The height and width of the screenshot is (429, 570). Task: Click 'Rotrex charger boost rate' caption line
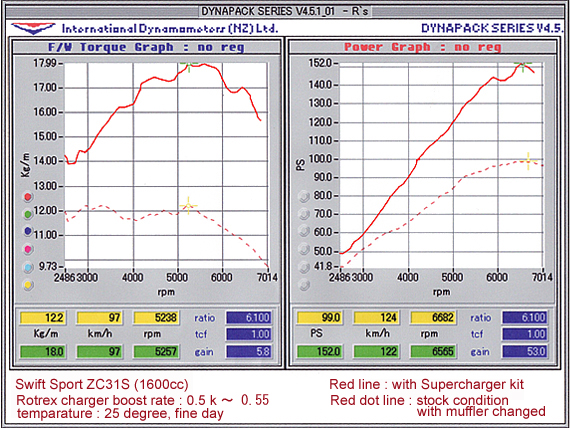pyautogui.click(x=142, y=400)
